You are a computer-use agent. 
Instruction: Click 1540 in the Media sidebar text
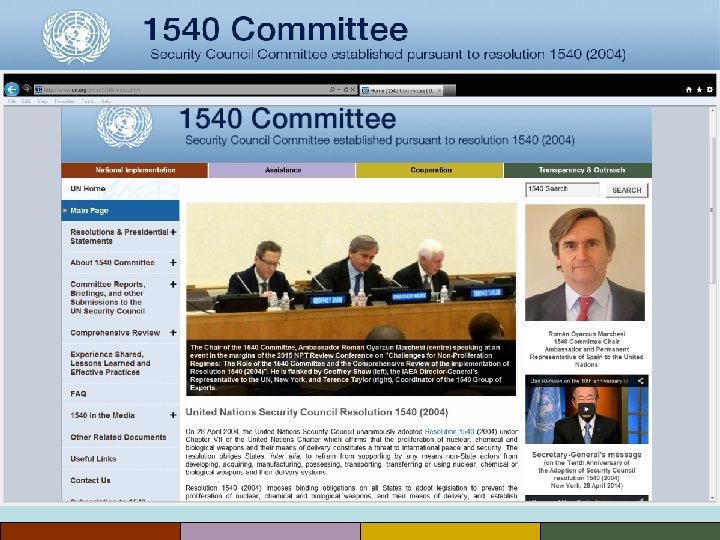click(102, 415)
